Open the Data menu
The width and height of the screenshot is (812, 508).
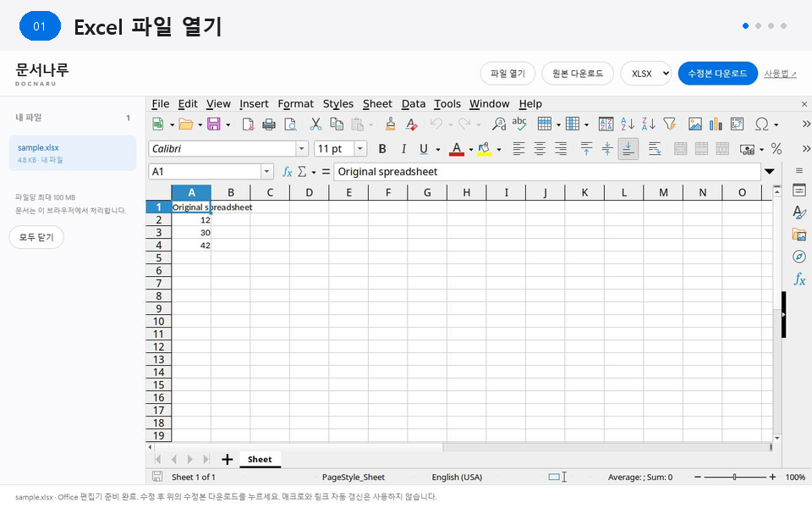(414, 103)
